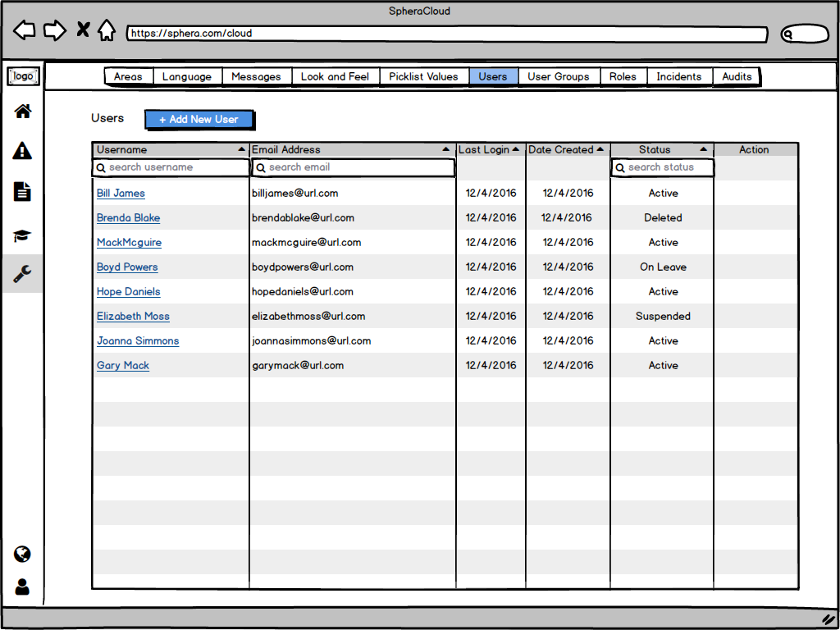
Task: Sort by Status column arrow
Action: tap(703, 149)
